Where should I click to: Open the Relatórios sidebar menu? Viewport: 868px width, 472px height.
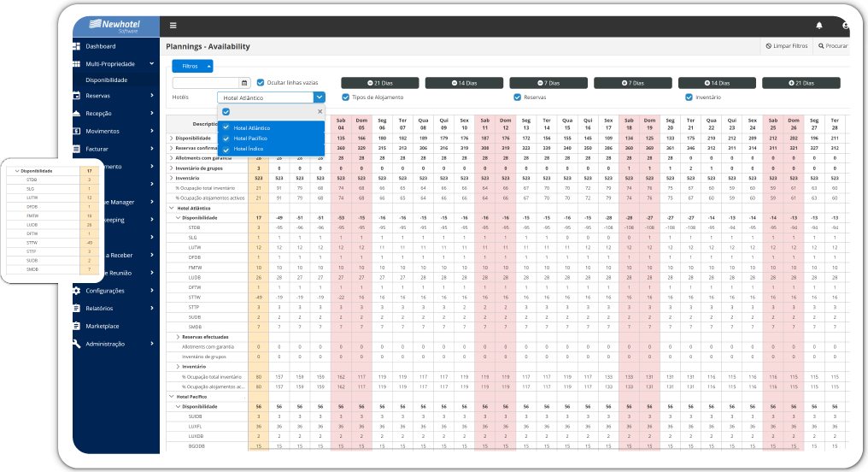click(x=99, y=309)
